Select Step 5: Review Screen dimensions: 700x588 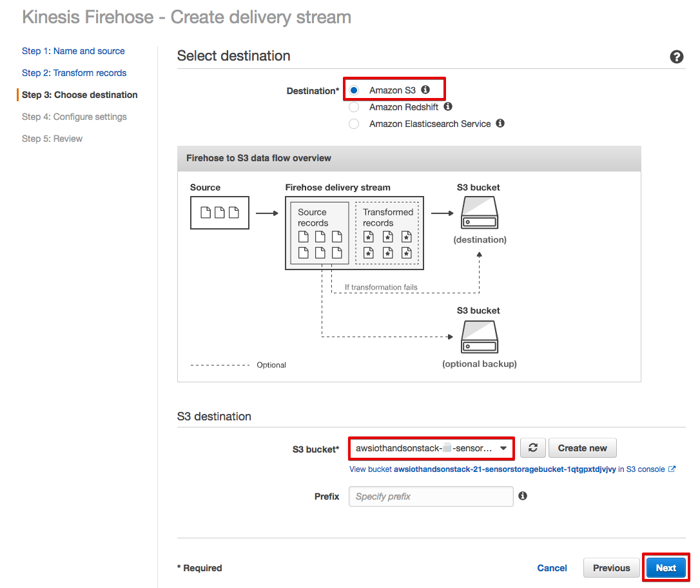coord(52,139)
